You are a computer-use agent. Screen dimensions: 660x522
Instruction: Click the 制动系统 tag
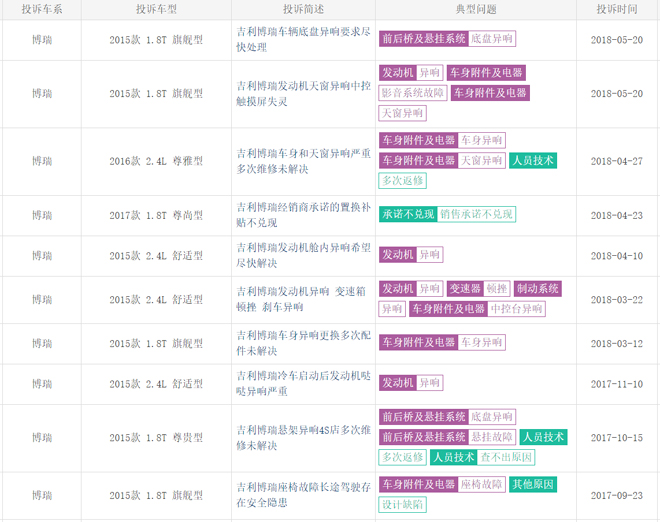[538, 289]
